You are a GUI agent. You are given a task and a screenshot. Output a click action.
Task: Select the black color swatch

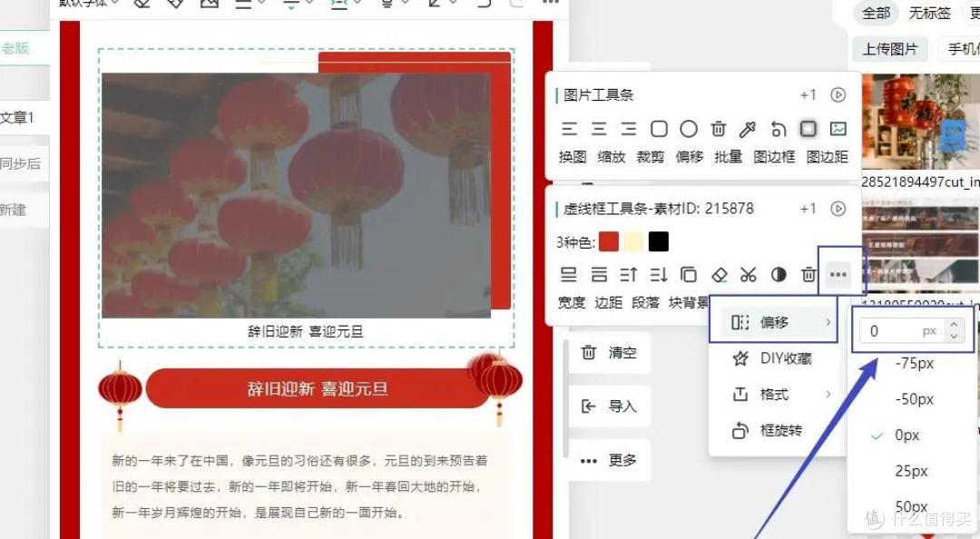click(659, 241)
